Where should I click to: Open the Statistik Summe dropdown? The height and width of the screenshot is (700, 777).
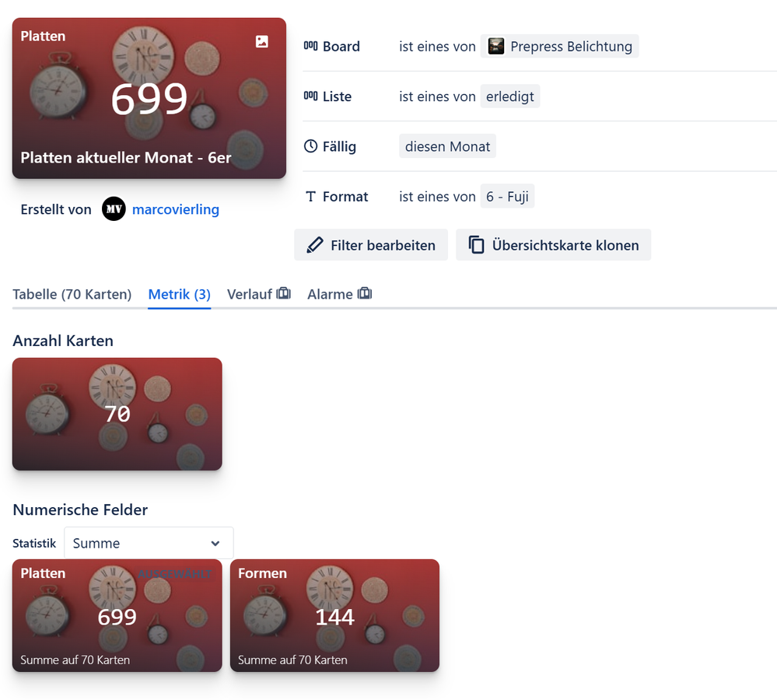click(x=148, y=543)
